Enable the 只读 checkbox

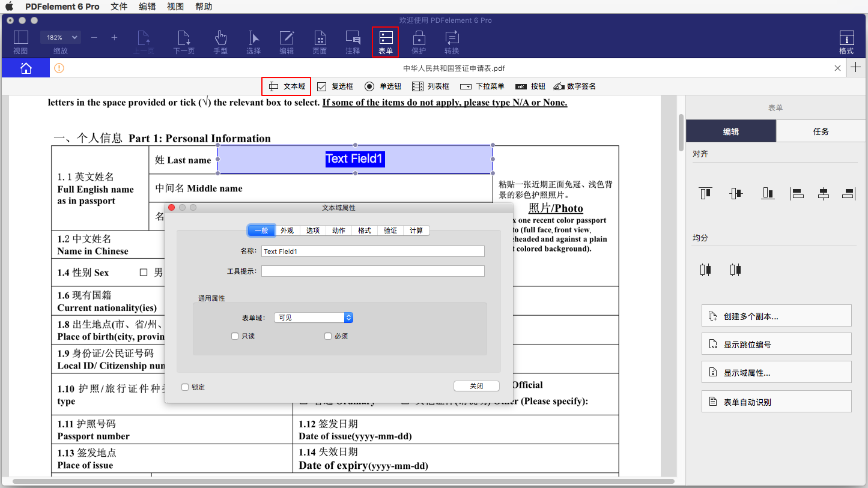235,336
